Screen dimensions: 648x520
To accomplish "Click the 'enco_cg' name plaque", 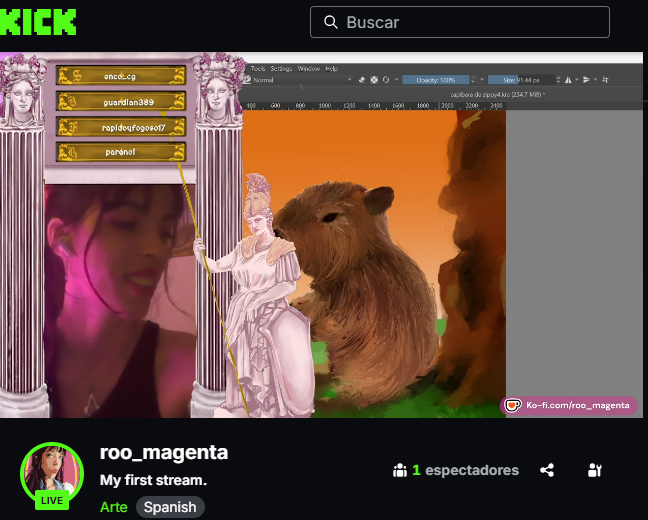I will pyautogui.click(x=121, y=76).
